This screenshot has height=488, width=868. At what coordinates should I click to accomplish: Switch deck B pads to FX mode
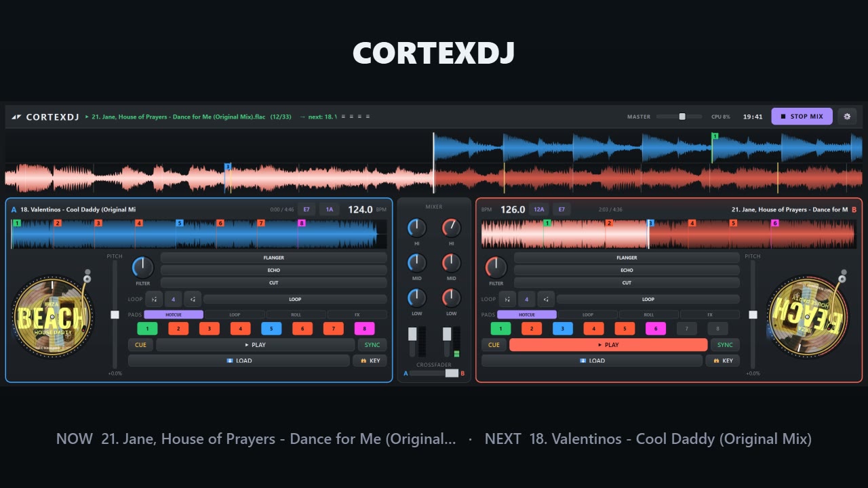[710, 314]
